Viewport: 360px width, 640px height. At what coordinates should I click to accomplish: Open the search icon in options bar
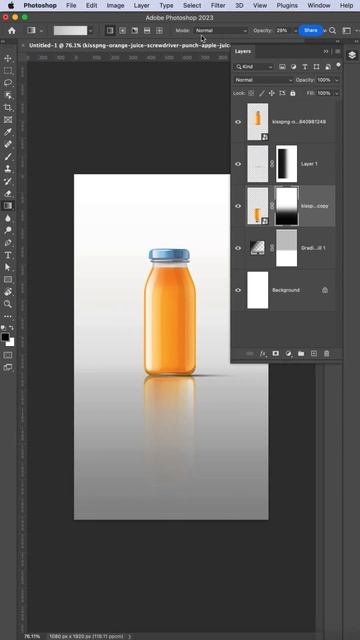pos(333,31)
